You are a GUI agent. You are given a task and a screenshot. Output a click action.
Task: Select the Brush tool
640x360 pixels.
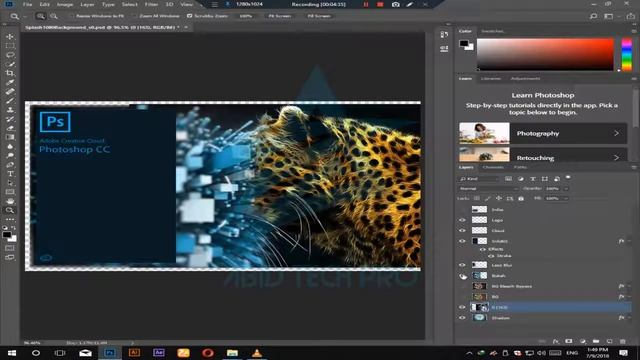click(10, 101)
